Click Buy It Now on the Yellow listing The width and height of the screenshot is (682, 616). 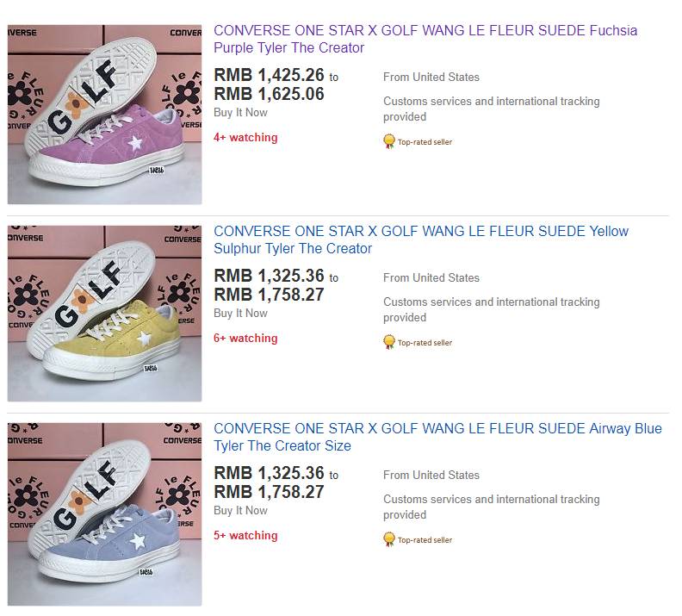pyautogui.click(x=240, y=314)
